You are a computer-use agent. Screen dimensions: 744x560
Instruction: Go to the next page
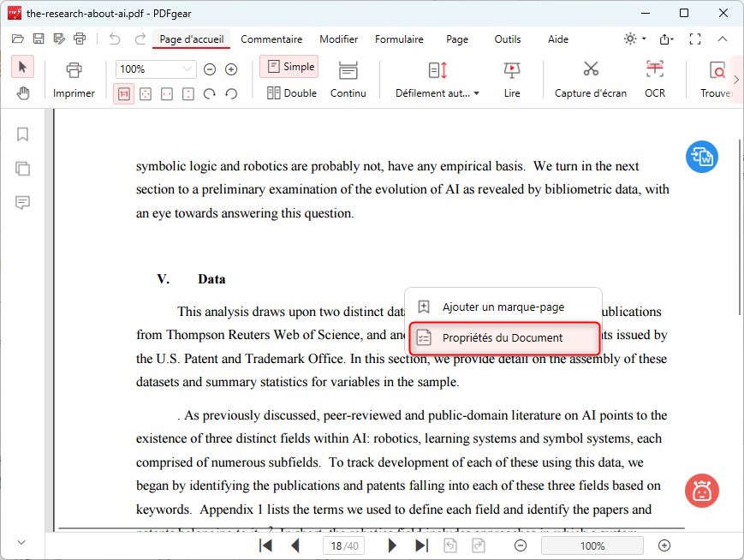(x=392, y=545)
